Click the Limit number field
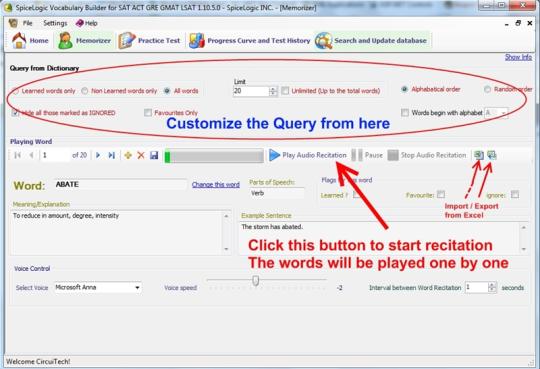The image size is (540, 369). pos(251,91)
